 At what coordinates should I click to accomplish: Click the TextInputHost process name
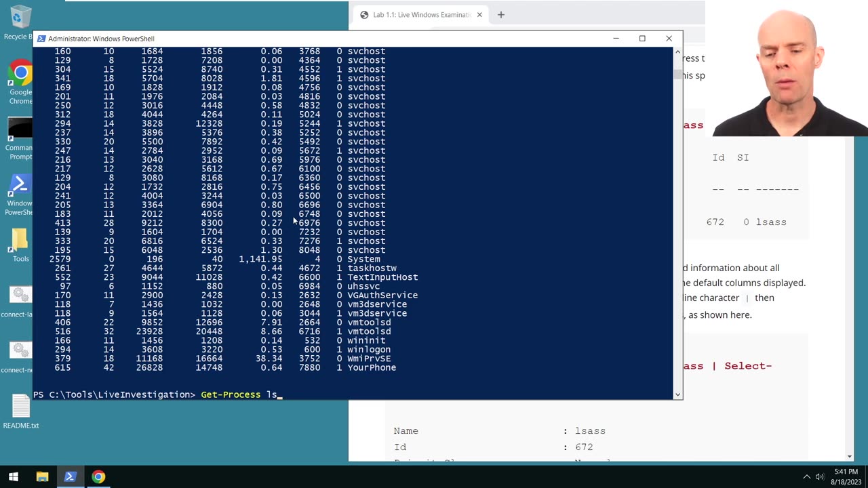[382, 277]
